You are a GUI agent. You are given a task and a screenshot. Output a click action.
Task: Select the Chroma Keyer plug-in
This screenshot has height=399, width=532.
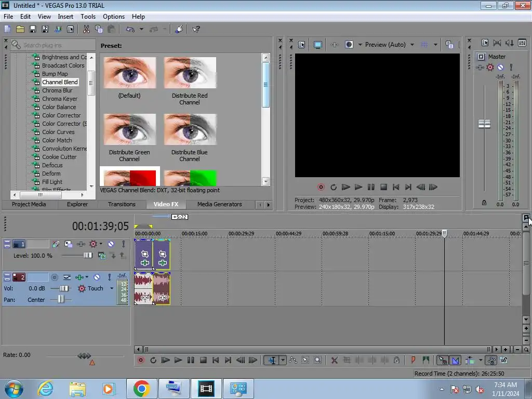tap(59, 99)
